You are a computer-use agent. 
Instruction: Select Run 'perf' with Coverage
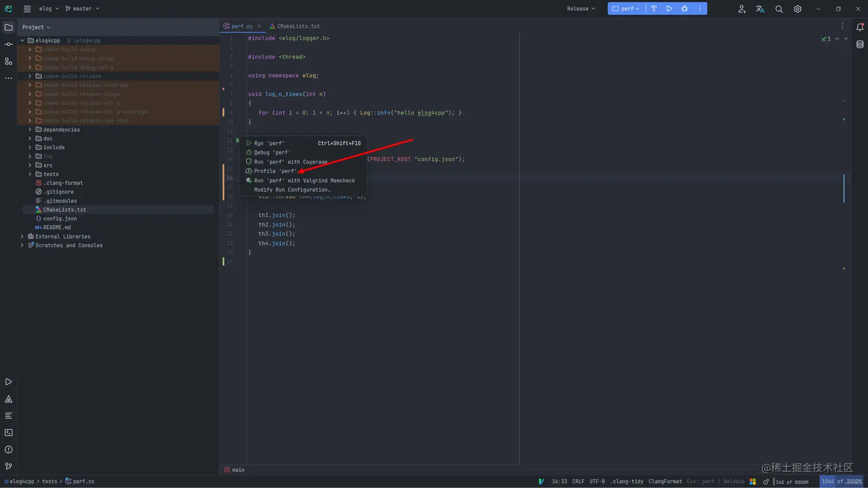(303, 162)
